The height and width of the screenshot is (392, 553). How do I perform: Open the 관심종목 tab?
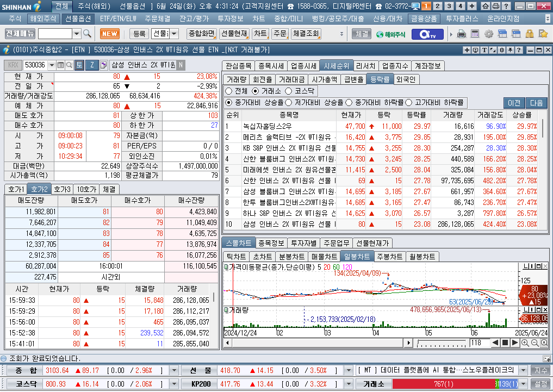238,66
